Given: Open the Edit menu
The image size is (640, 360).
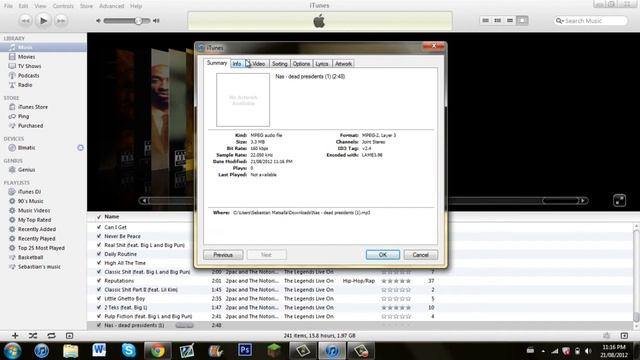Looking at the screenshot, I should 23,6.
